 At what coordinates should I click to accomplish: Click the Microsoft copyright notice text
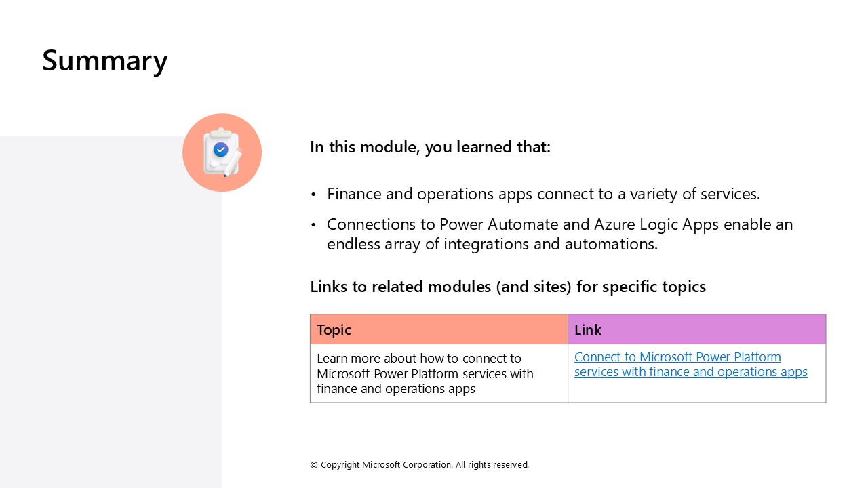(x=419, y=465)
